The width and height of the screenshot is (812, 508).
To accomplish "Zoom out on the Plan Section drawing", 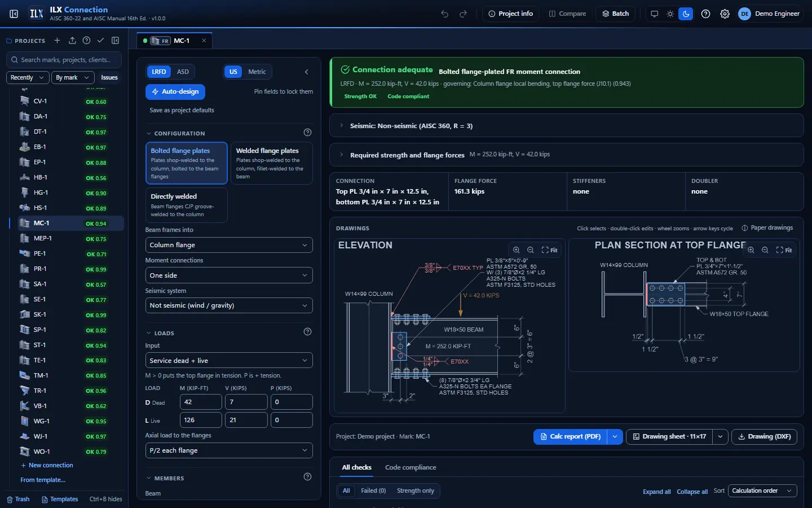I will [x=765, y=250].
